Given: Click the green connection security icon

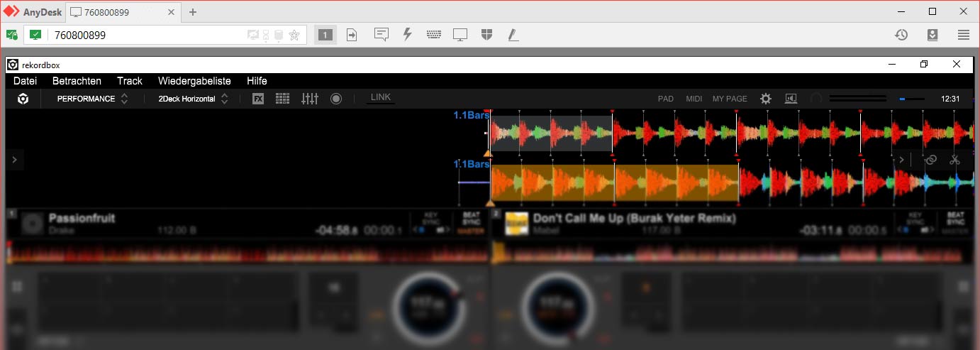Looking at the screenshot, I should 11,34.
